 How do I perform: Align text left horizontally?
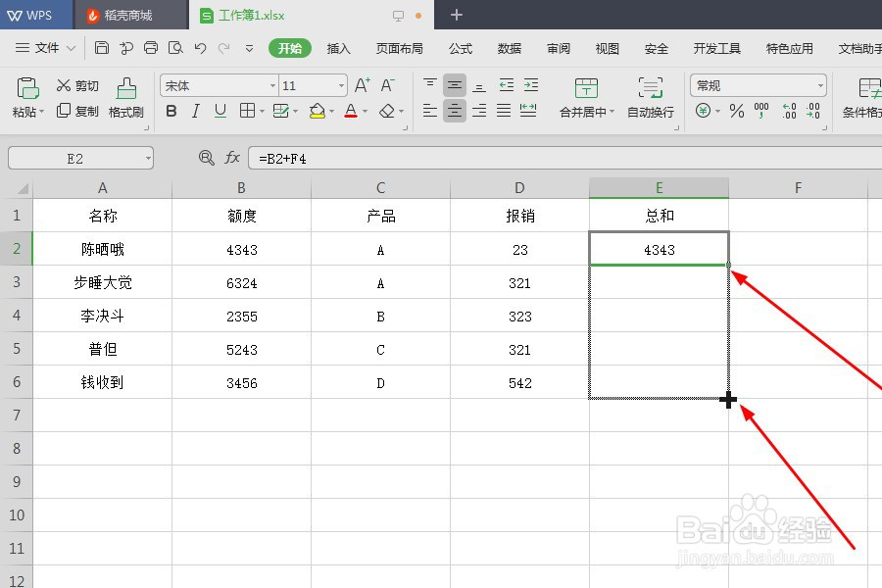click(x=430, y=111)
